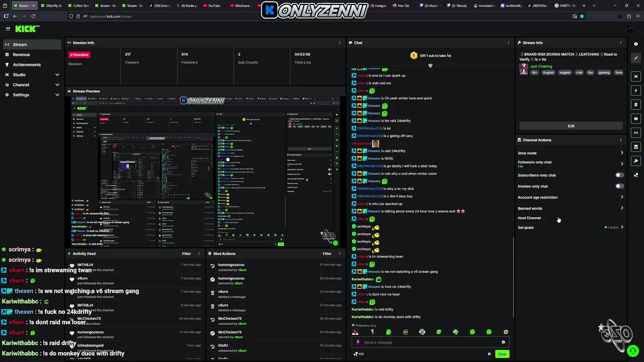Focus the Send a message input

[430, 342]
